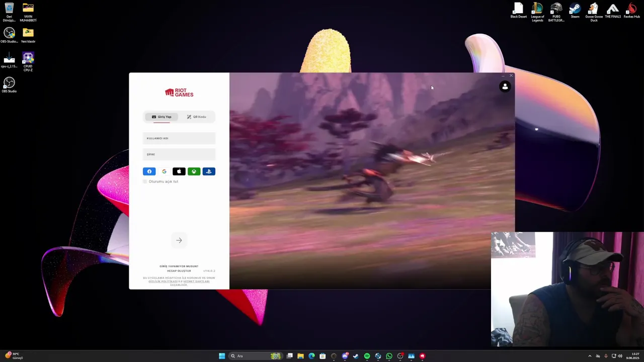Open Riot client red taskbar icon
Image resolution: width=644 pixels, height=362 pixels.
(x=422, y=356)
